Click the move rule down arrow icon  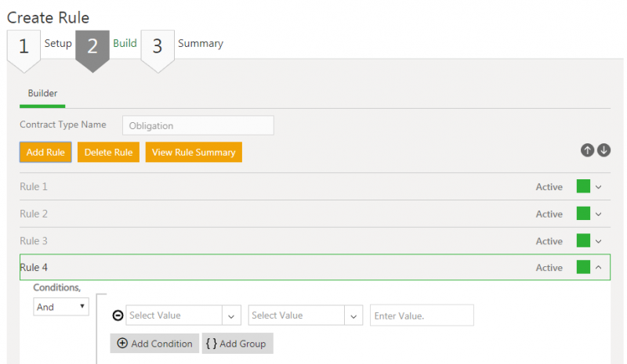[x=603, y=150]
